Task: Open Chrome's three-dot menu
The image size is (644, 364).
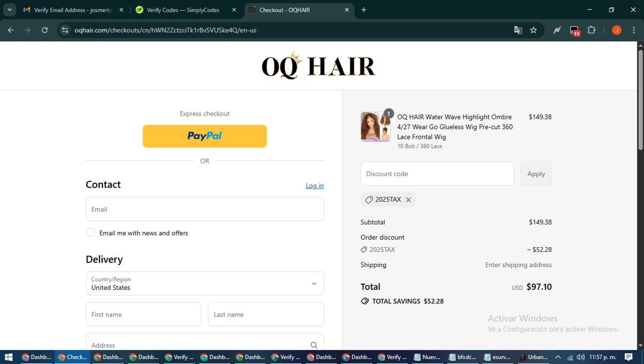Action: 634,30
